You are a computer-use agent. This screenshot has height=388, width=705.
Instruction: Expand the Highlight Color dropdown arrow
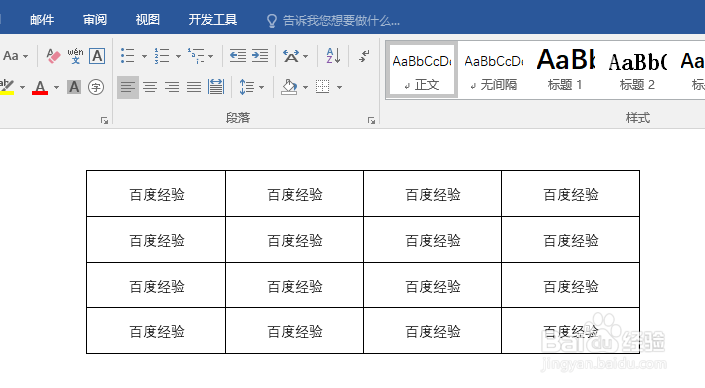click(x=22, y=87)
